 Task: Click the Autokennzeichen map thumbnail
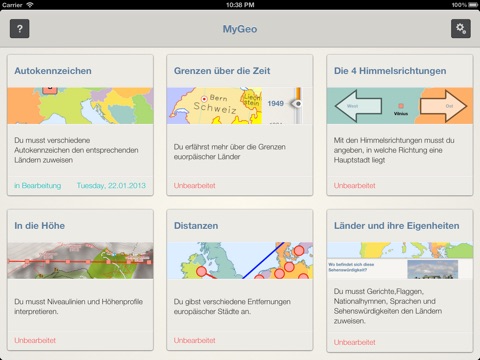point(80,106)
